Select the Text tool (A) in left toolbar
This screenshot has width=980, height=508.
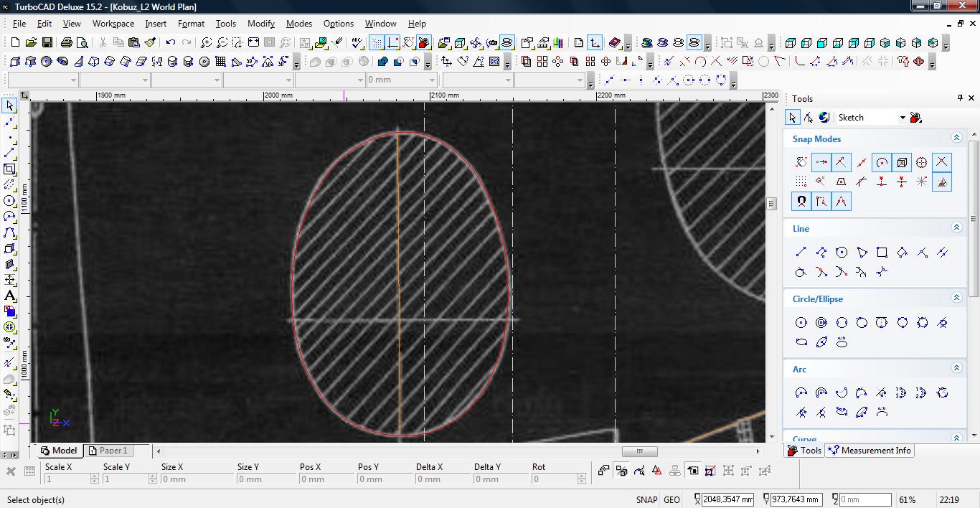click(x=9, y=296)
